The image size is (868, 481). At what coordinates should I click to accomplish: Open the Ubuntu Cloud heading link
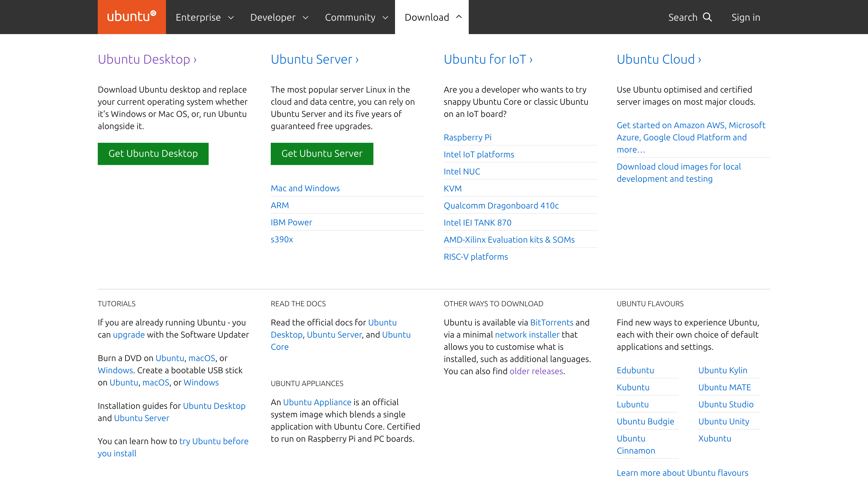point(659,59)
